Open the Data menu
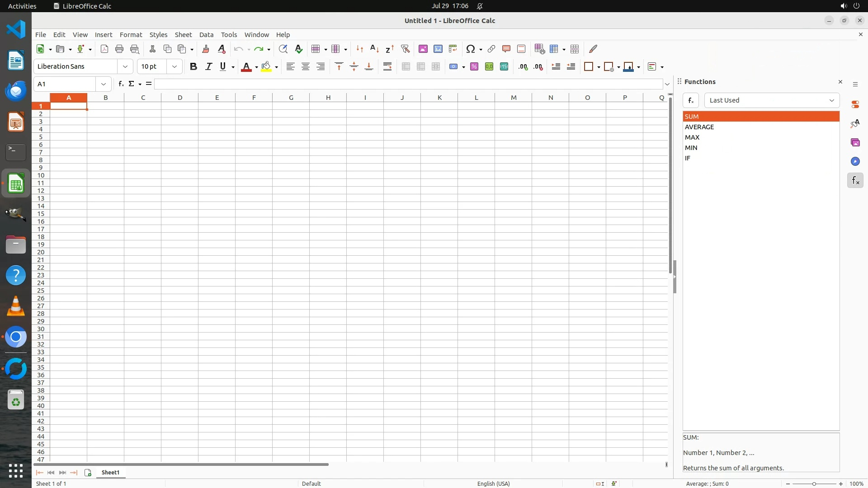868x488 pixels. click(206, 35)
